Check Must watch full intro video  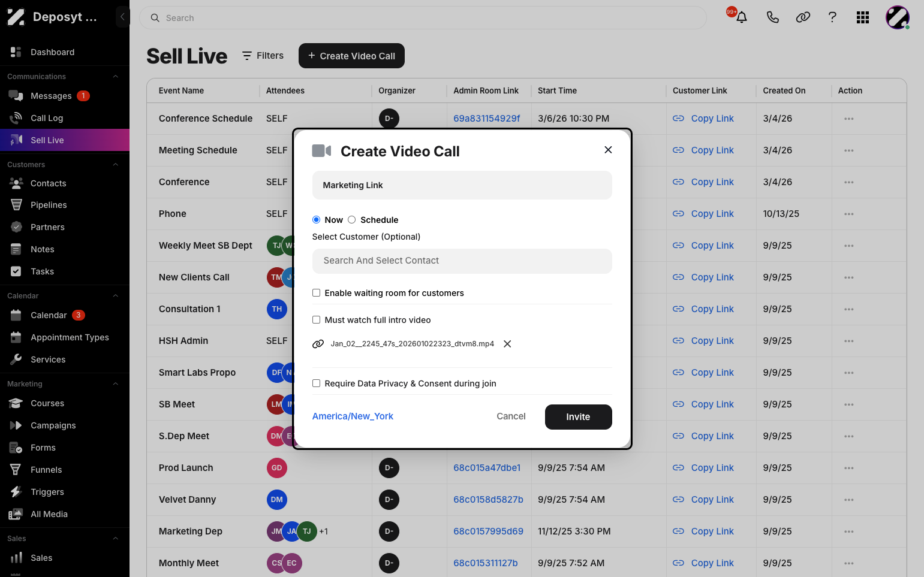[x=316, y=320]
